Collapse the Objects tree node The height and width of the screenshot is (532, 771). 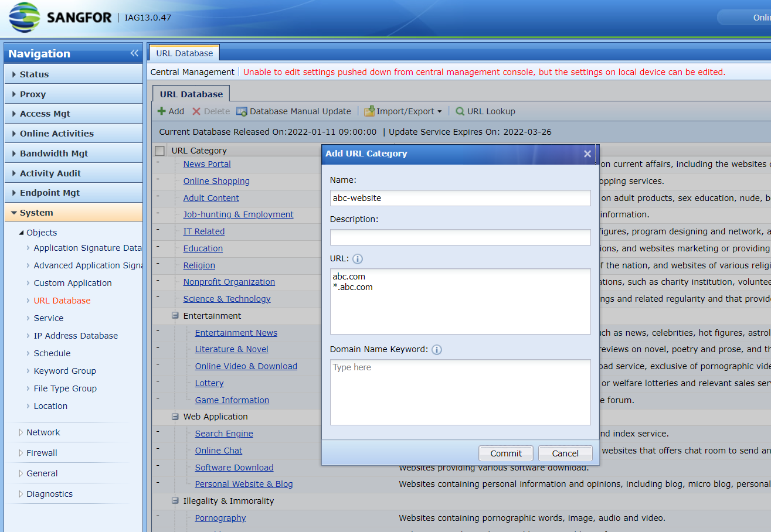[x=22, y=233]
